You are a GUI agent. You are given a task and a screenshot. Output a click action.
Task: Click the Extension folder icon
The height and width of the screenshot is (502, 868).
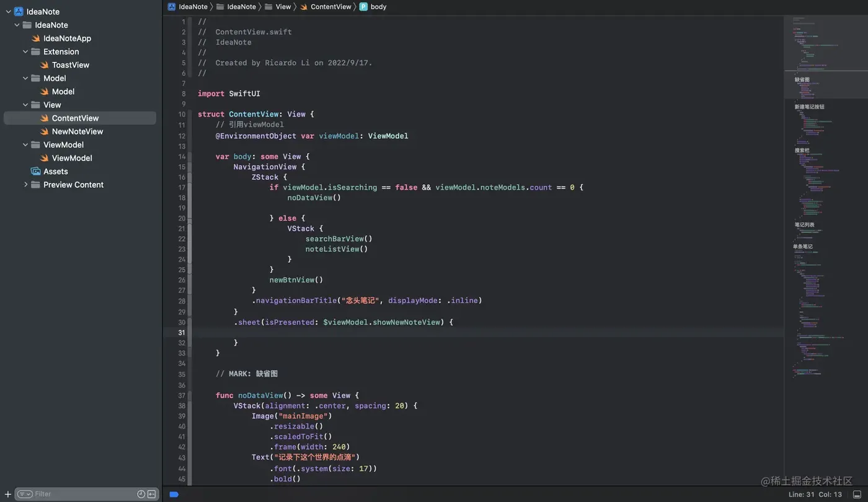pyautogui.click(x=36, y=51)
